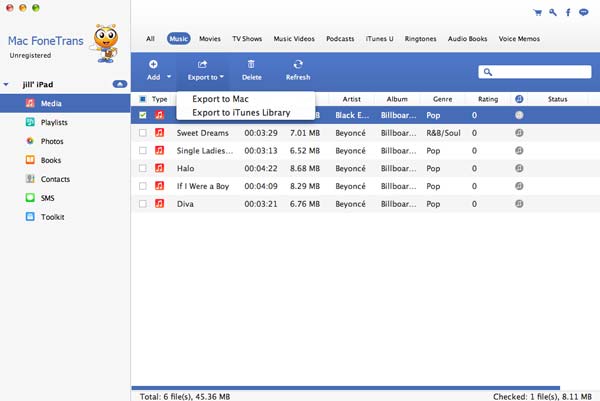Click the Books icon in sidebar

coord(30,160)
